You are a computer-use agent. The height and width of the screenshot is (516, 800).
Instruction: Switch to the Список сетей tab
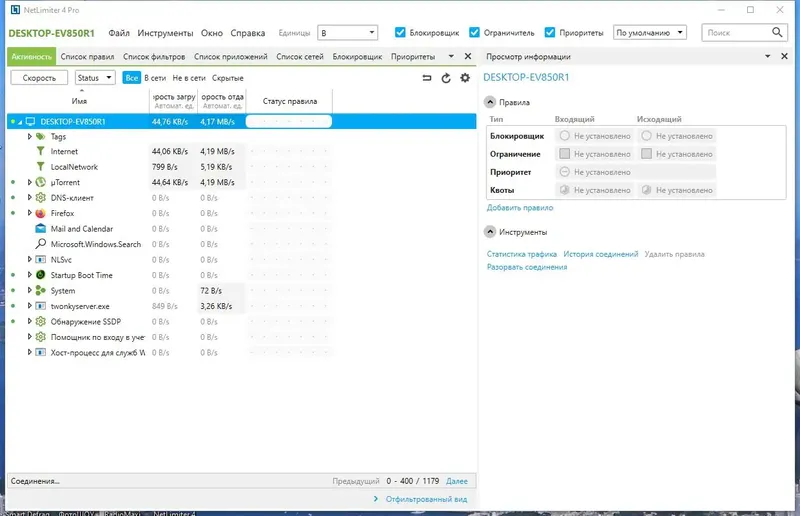coord(300,57)
